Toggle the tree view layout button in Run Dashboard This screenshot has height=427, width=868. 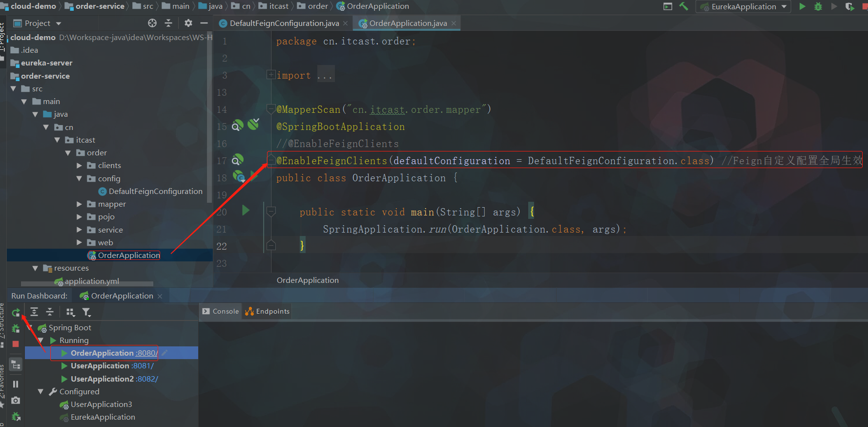click(x=16, y=364)
